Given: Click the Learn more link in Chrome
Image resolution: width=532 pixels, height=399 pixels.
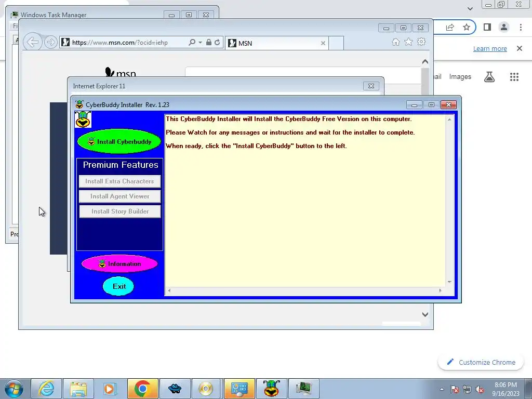Looking at the screenshot, I should pyautogui.click(x=490, y=48).
